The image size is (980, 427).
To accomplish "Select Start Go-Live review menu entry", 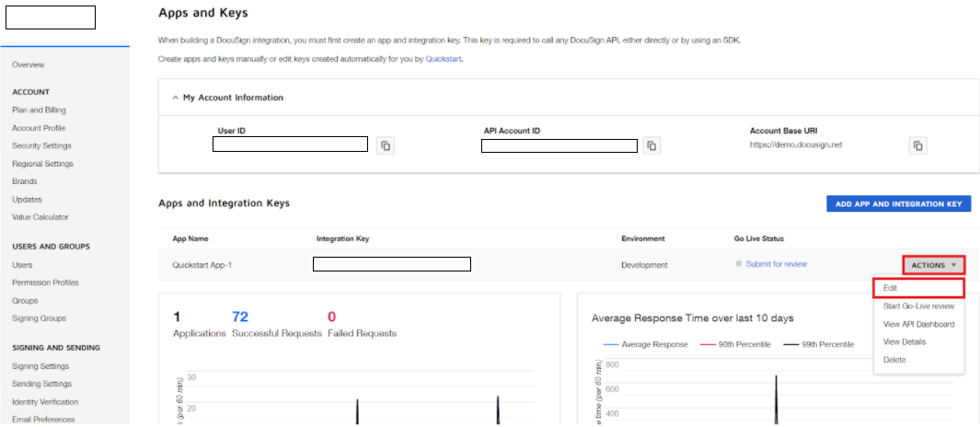I will click(x=918, y=306).
